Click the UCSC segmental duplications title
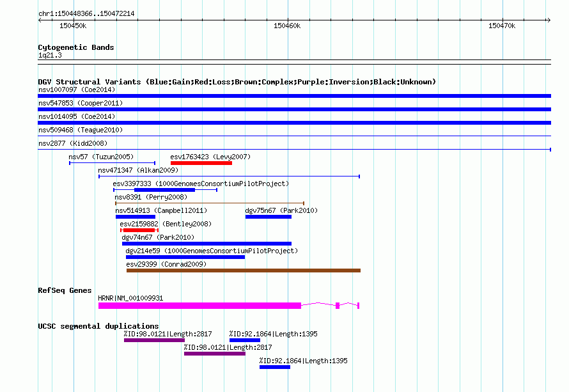Viewport: 569px width, 392px height. [98, 326]
